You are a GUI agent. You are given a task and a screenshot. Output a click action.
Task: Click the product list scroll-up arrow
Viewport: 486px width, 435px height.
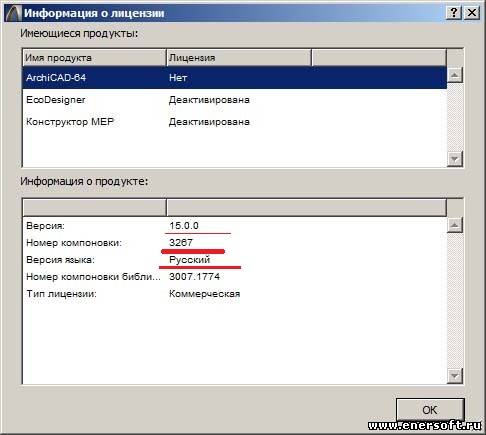[x=455, y=75]
